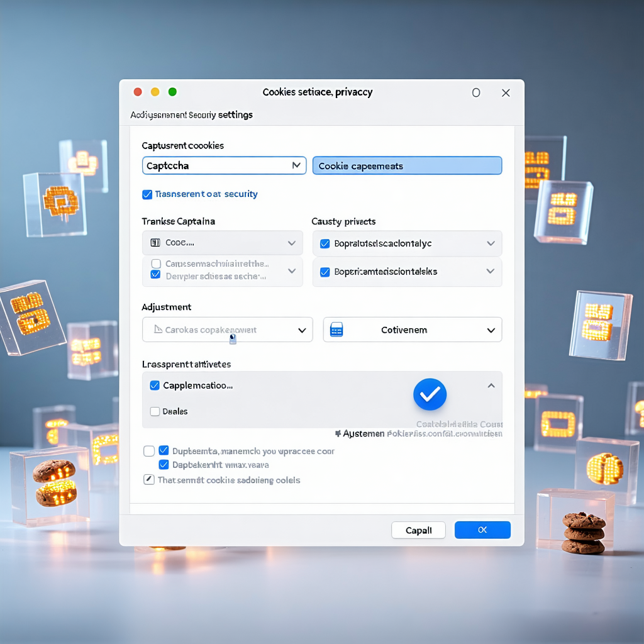Enable the Deales checkbox

[155, 411]
